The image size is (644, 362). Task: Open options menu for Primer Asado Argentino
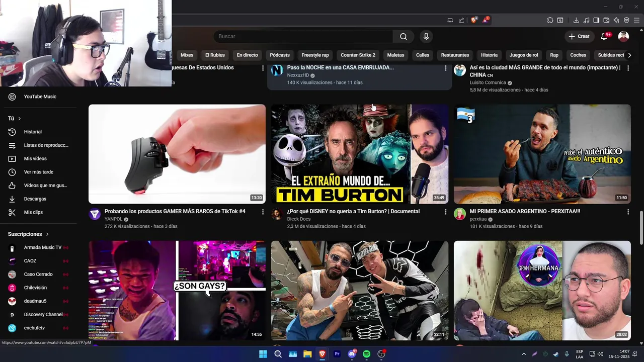tap(628, 212)
